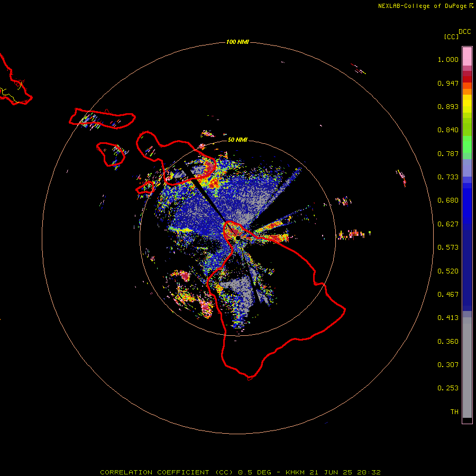The height and width of the screenshot is (476, 476).
Task: Click the 0.680 value on the color scale
Action: (448, 200)
